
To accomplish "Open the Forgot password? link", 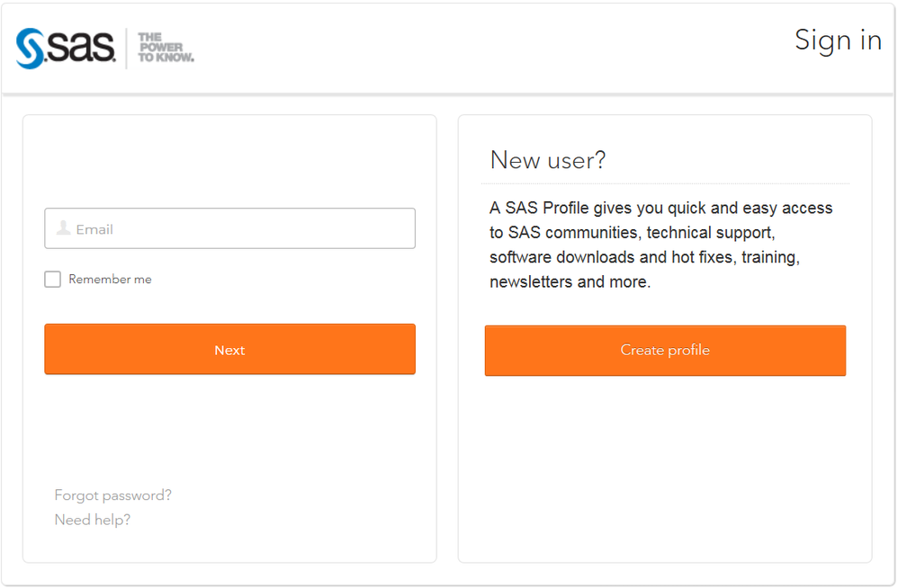I will click(112, 495).
